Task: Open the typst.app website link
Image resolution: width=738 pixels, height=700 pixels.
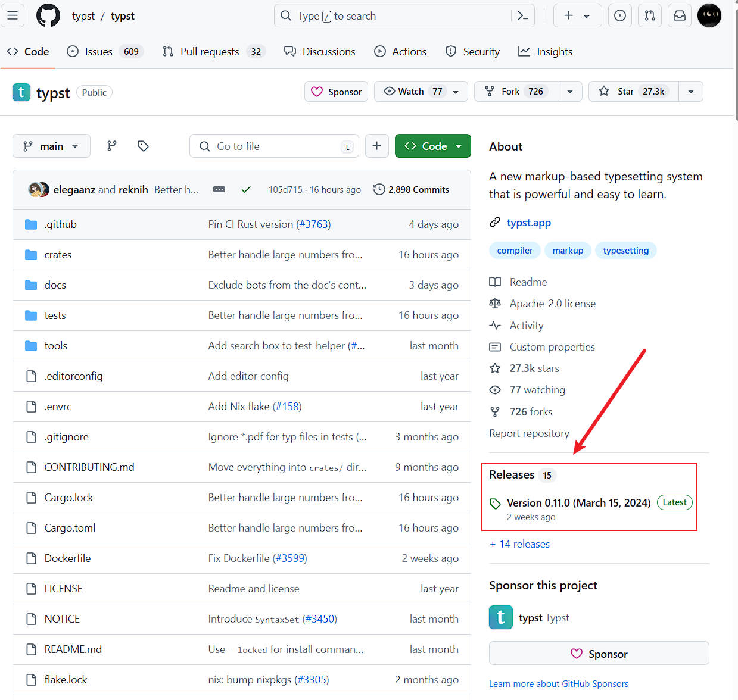Action: [528, 223]
